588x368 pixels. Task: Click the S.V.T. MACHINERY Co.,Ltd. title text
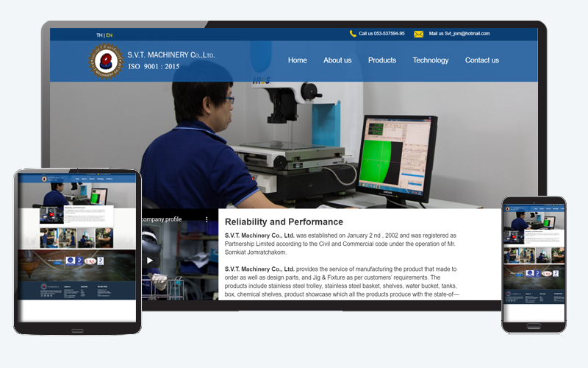(171, 55)
